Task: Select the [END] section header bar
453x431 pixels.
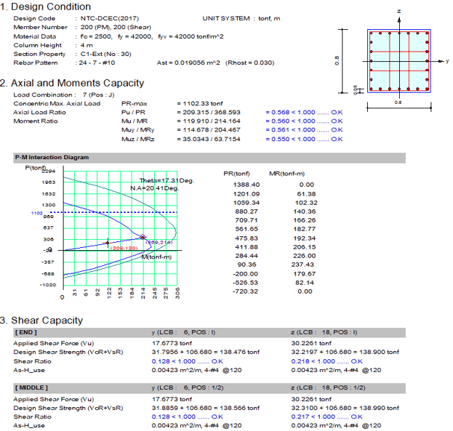Action: click(210, 333)
